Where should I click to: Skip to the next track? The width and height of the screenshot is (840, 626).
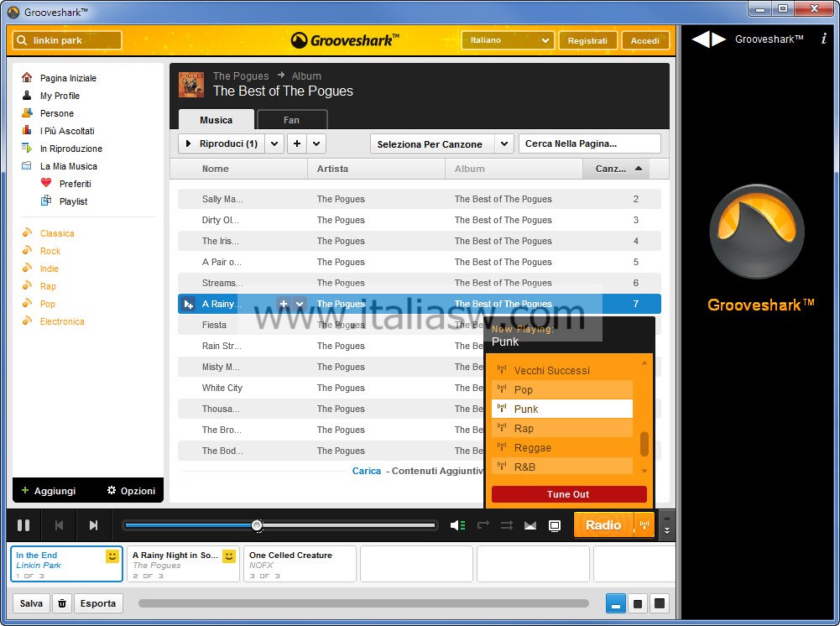coord(93,525)
